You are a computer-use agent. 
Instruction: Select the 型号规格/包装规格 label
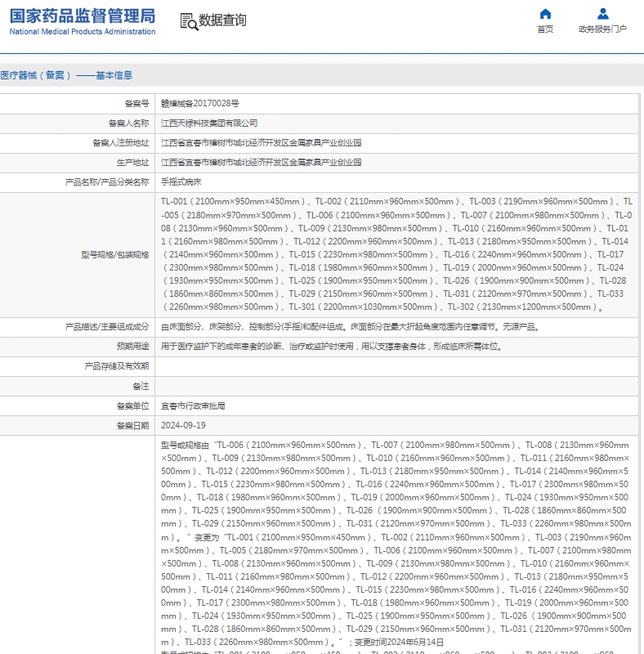click(115, 254)
